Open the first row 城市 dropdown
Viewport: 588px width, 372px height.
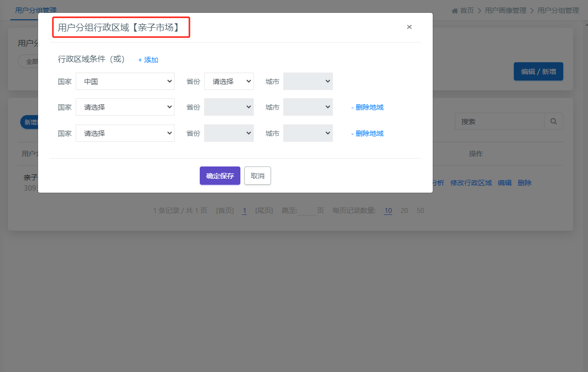308,82
